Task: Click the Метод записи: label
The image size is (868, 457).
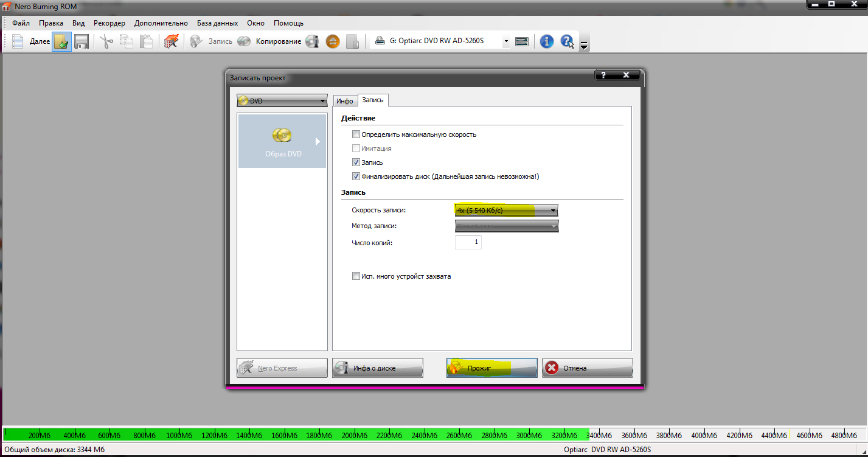Action: [x=374, y=226]
